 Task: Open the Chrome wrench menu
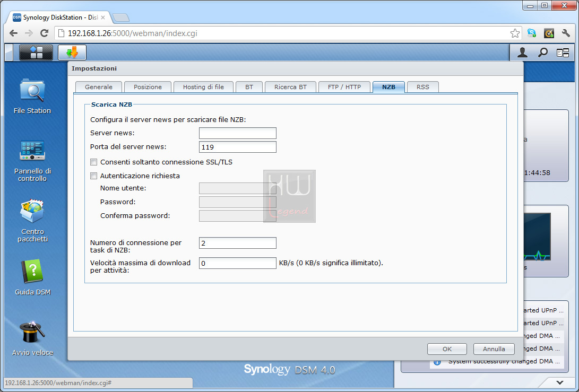[566, 33]
